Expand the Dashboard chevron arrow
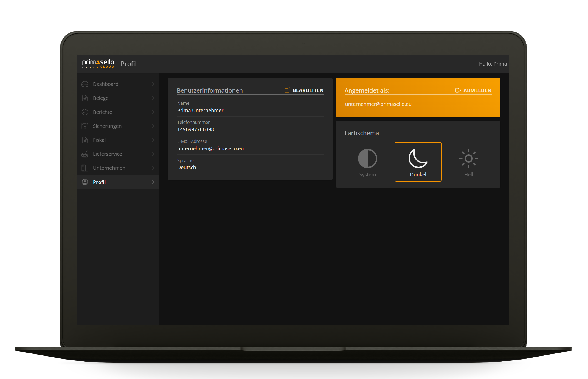 [x=153, y=84]
